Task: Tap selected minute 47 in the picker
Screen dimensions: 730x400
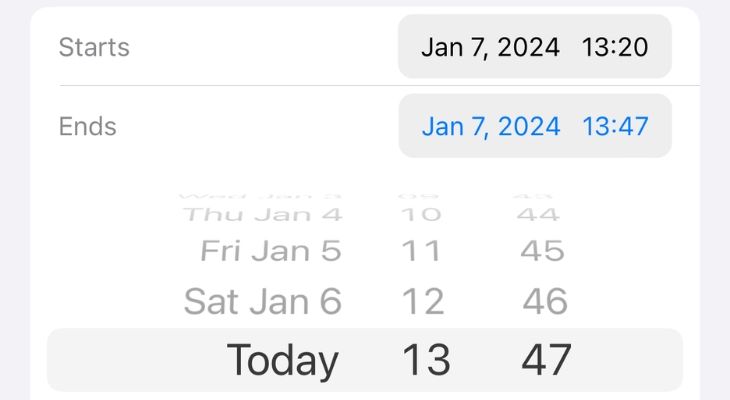Action: click(546, 360)
